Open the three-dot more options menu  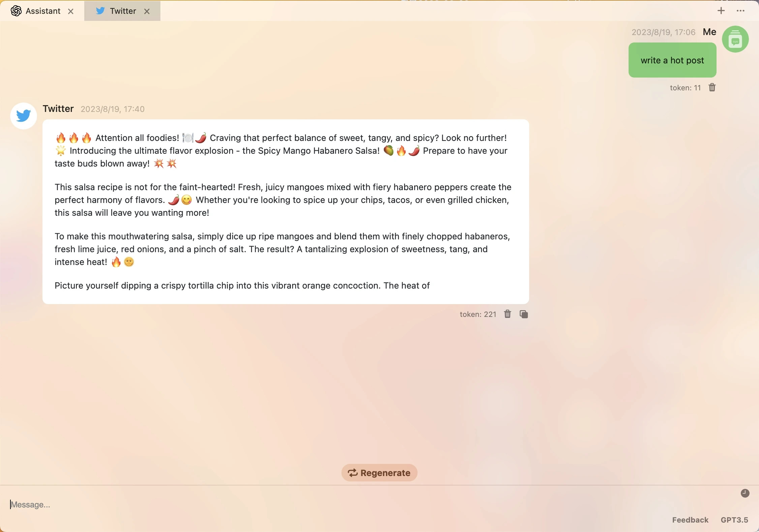740,11
